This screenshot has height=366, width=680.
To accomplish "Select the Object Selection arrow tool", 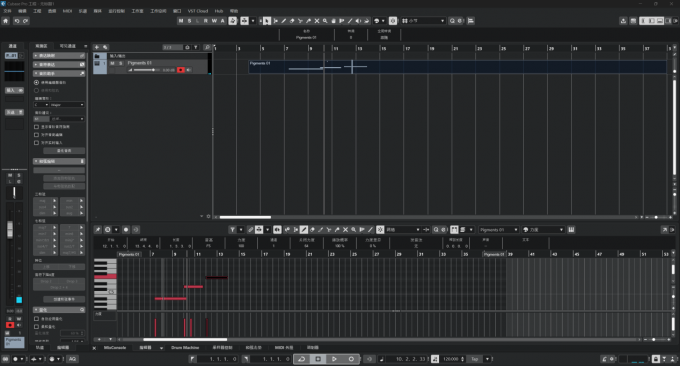I will 267,21.
